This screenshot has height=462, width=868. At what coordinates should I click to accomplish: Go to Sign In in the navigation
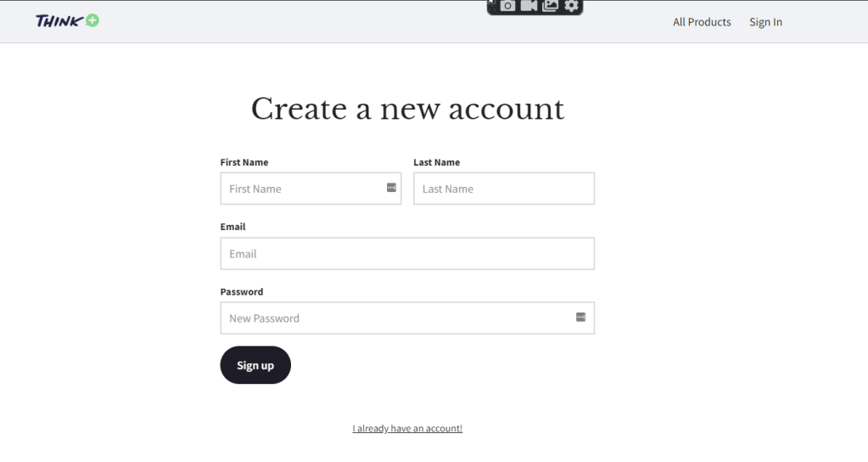tap(765, 22)
